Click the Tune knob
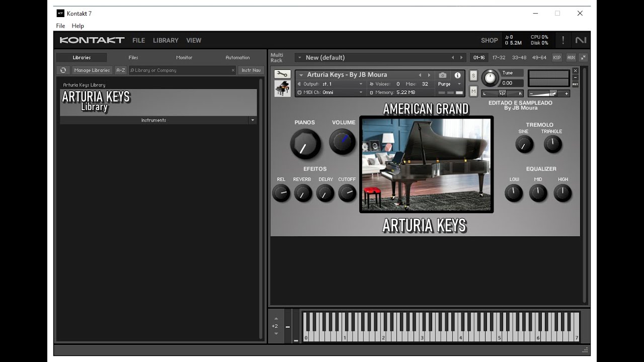Viewport: 644px width, 362px height. pyautogui.click(x=490, y=78)
